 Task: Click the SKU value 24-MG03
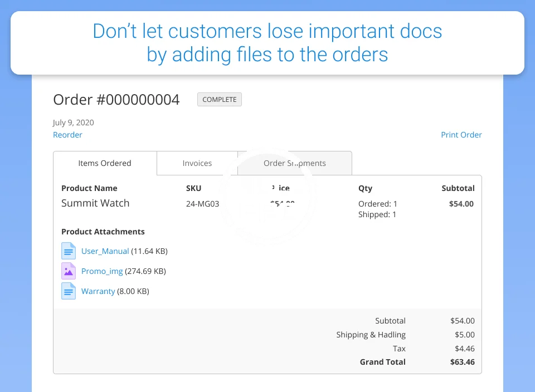202,204
